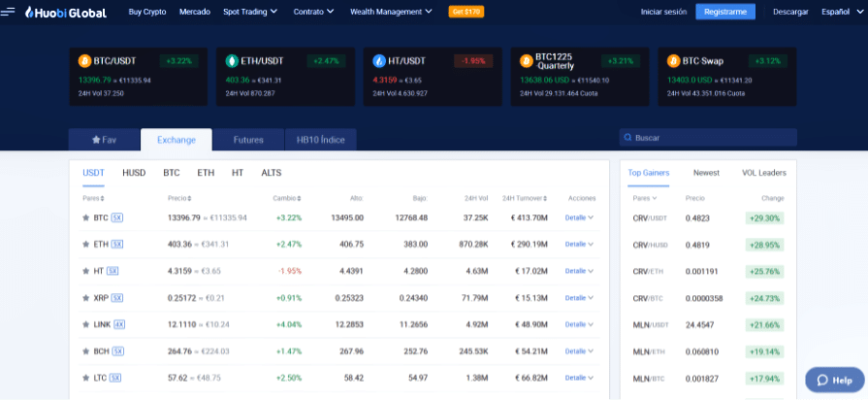Click the 5X leverage badge for HT
Image resolution: width=868 pixels, height=400 pixels.
tap(113, 271)
